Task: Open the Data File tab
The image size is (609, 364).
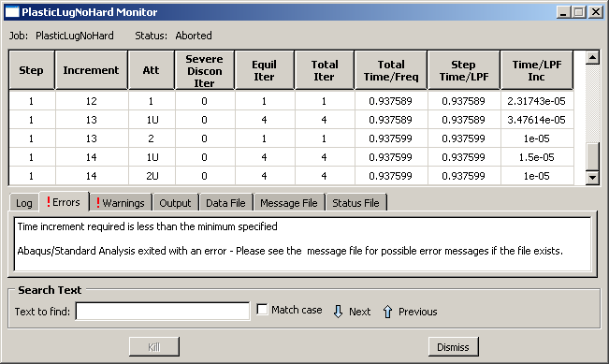Action: click(x=225, y=203)
